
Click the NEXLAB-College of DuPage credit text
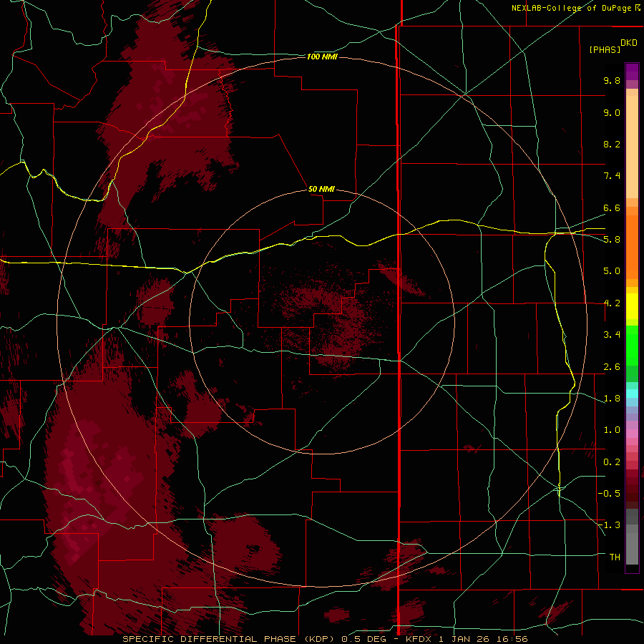pyautogui.click(x=571, y=8)
